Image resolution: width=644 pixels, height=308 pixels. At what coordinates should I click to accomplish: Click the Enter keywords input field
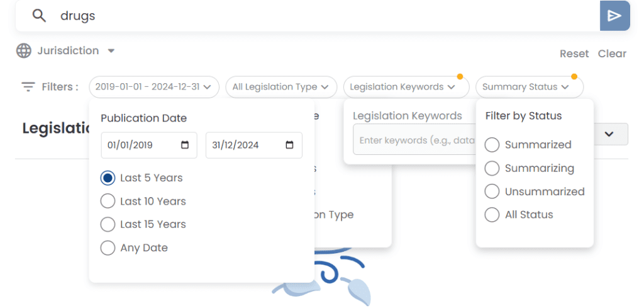point(415,140)
